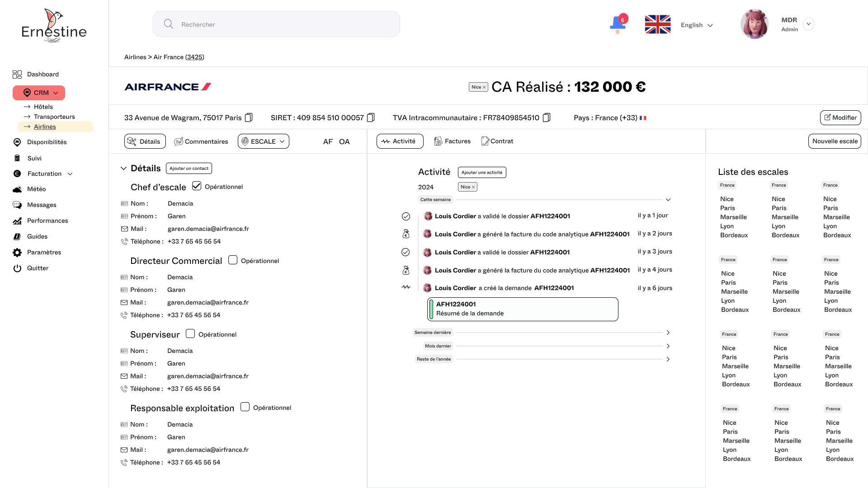The image size is (868, 488).
Task: Switch to the Factures tab
Action: pos(453,141)
